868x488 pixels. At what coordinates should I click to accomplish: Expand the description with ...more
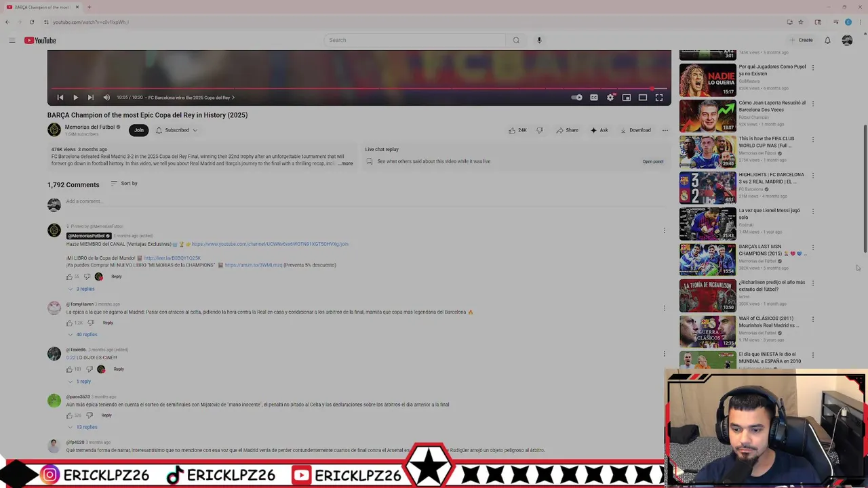tap(345, 163)
